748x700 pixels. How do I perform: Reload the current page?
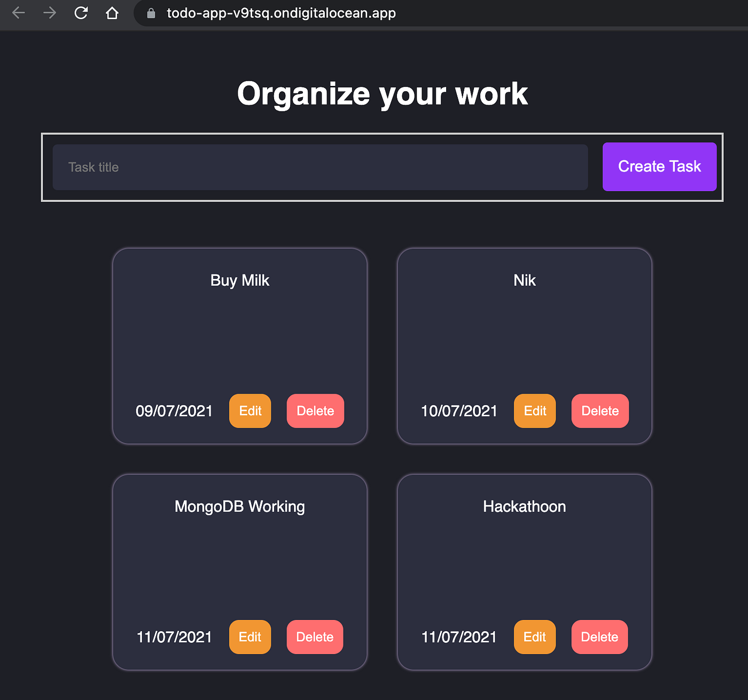(81, 13)
